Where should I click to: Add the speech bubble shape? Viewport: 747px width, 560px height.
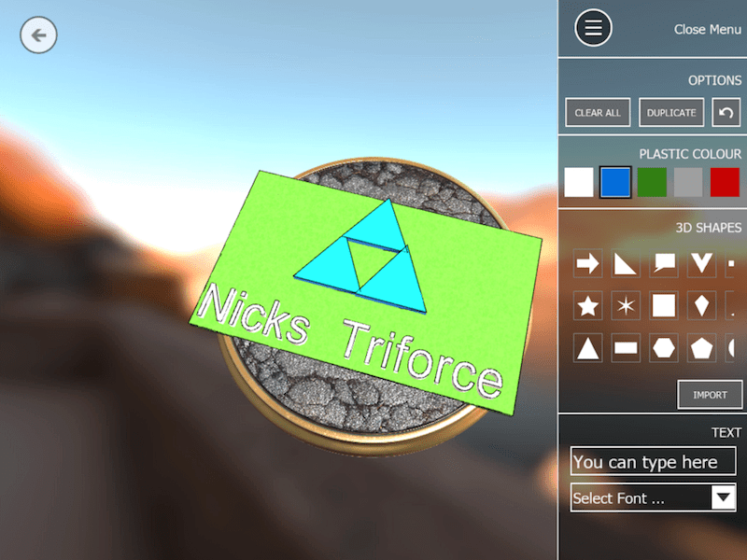coord(664,263)
